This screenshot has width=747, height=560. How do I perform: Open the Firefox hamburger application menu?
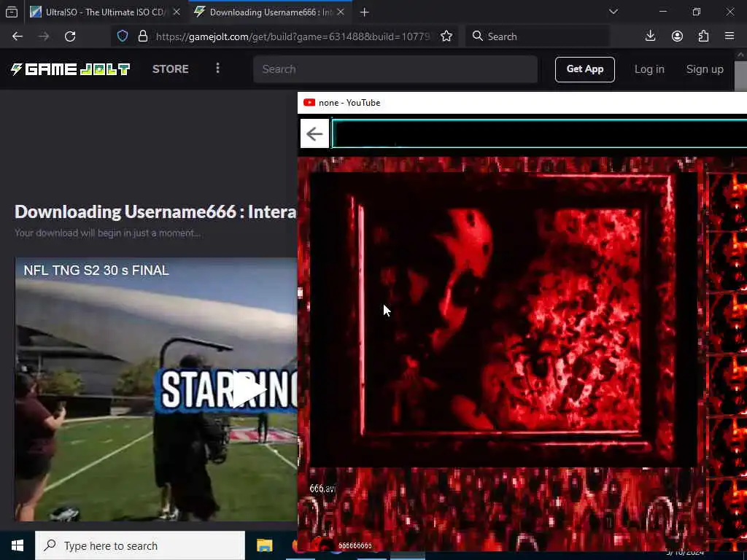click(x=729, y=36)
